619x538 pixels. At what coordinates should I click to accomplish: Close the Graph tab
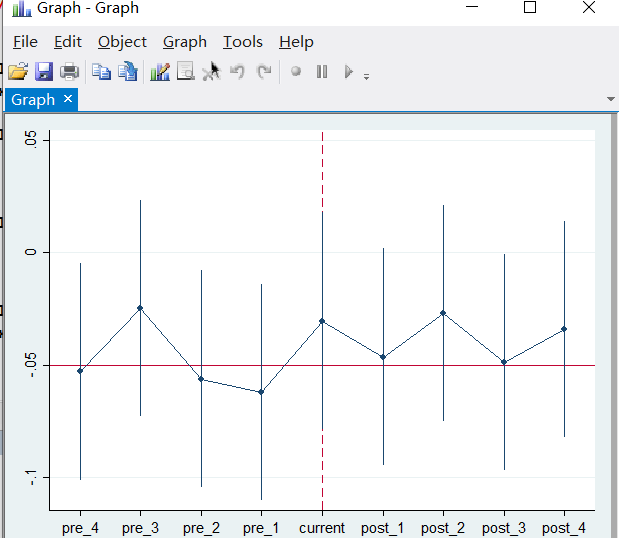pos(68,99)
